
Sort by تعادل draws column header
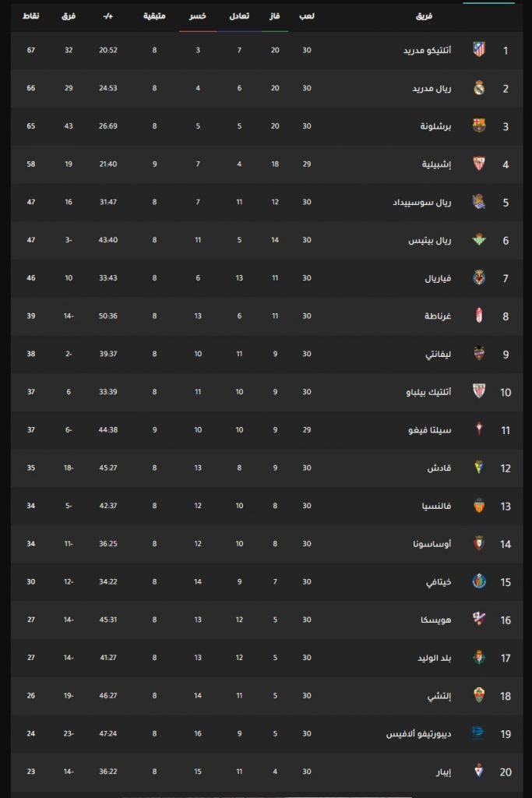tap(239, 16)
